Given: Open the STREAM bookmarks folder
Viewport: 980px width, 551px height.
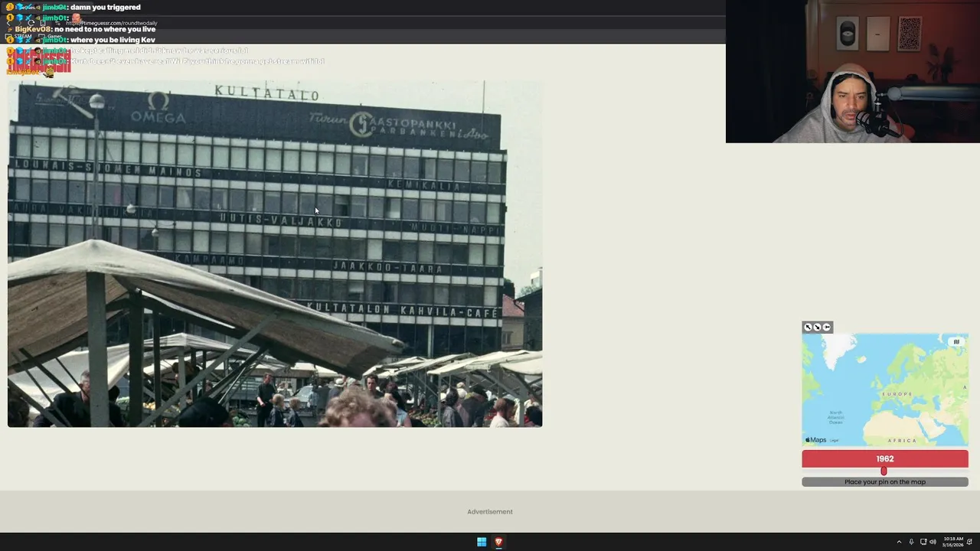Looking at the screenshot, I should [20, 36].
